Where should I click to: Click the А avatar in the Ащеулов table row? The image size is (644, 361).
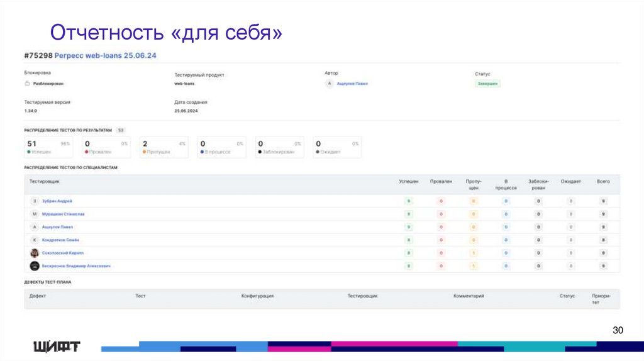[35, 226]
